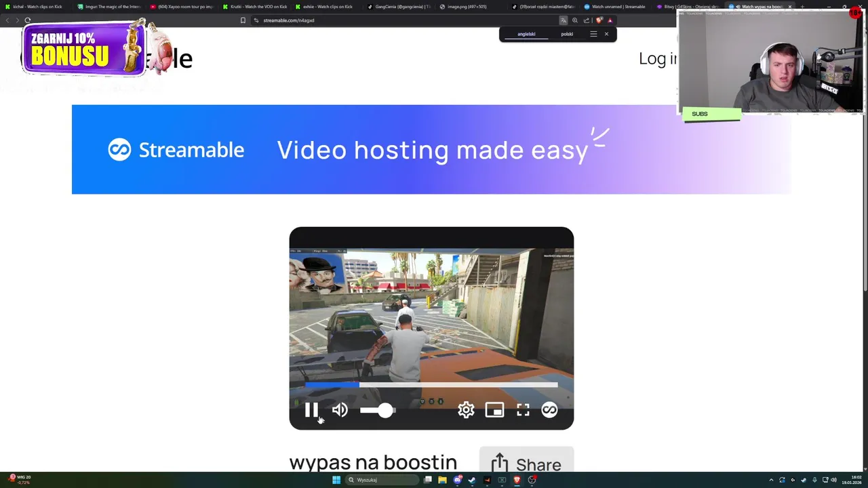Image resolution: width=868 pixels, height=488 pixels.
Task: Switch to the Watch unnamed Streamable tab
Action: [615, 7]
